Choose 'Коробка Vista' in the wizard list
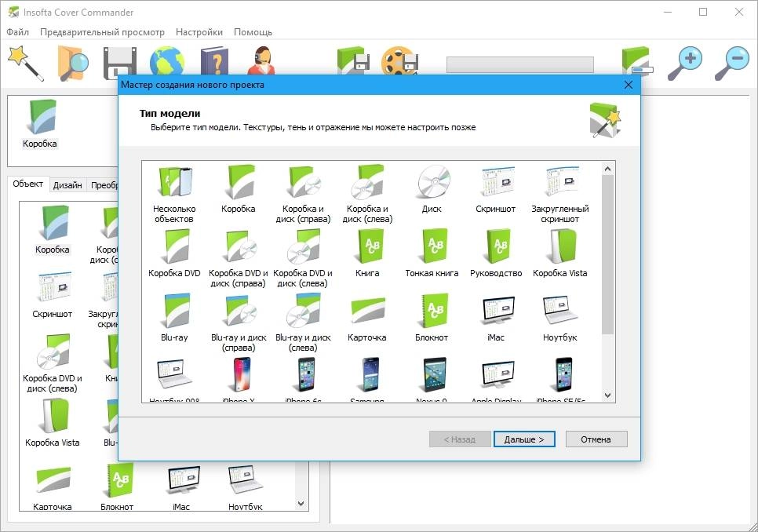 pos(559,253)
